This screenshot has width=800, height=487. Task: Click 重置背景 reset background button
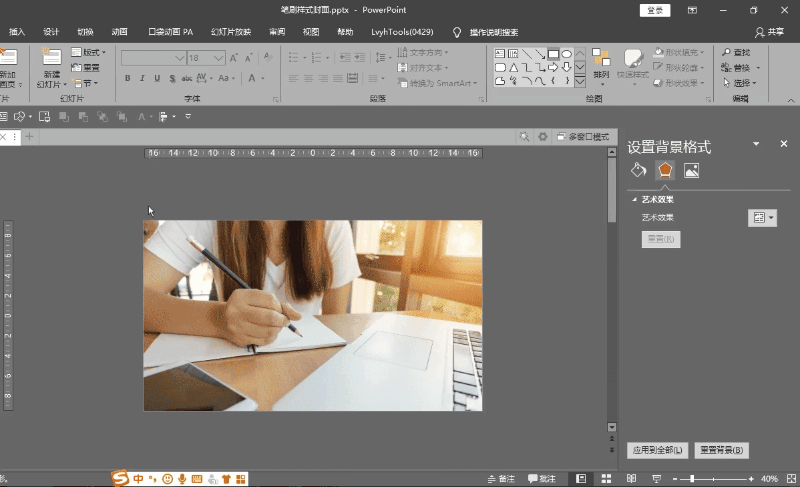click(x=721, y=450)
